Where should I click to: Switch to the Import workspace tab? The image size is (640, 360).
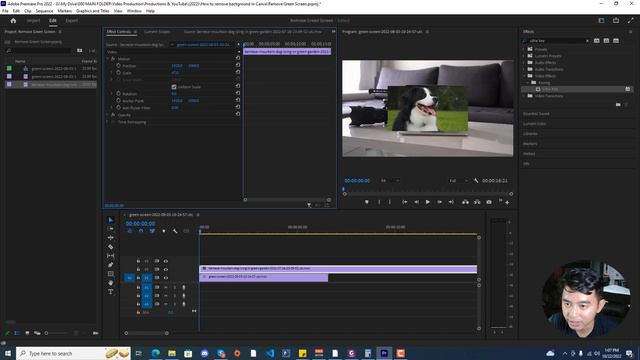click(x=33, y=20)
